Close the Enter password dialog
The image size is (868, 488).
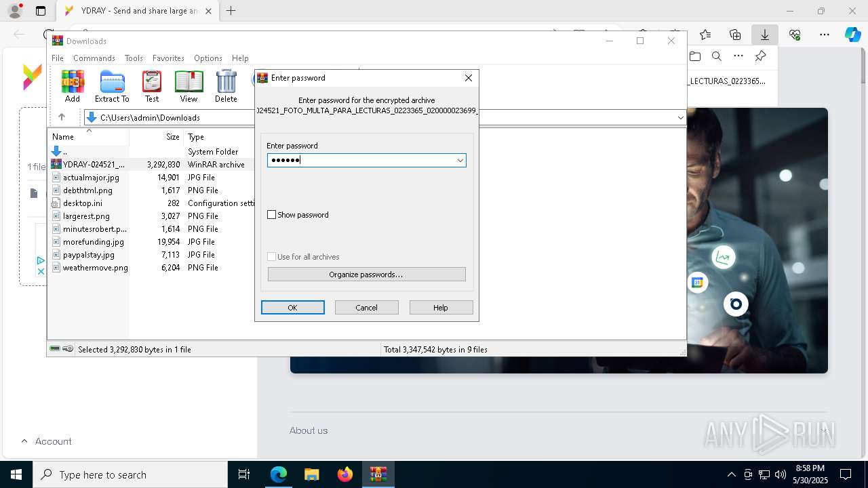coord(468,78)
